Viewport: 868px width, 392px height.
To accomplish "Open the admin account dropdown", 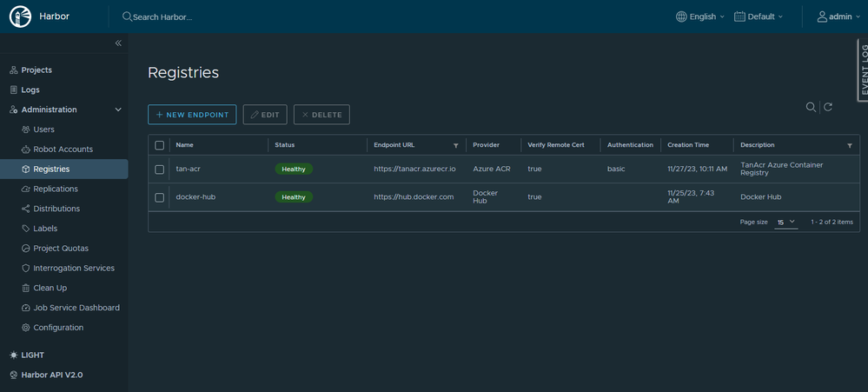I will [838, 17].
